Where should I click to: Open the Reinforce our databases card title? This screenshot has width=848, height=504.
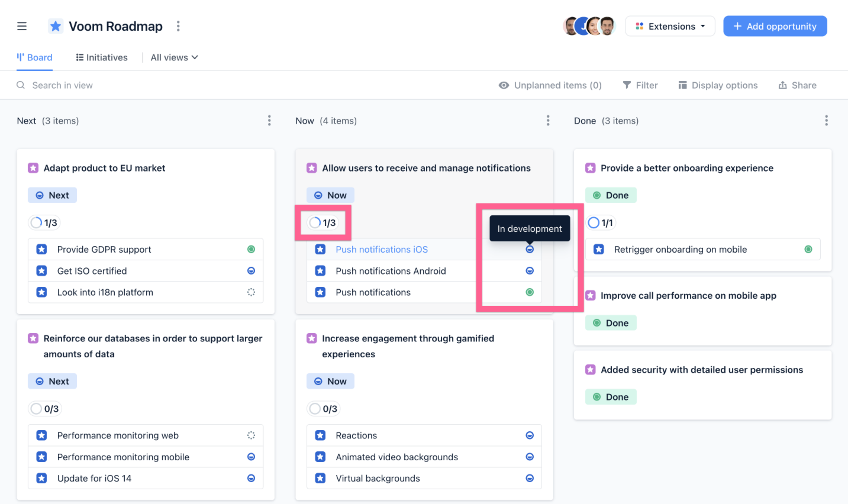click(153, 346)
